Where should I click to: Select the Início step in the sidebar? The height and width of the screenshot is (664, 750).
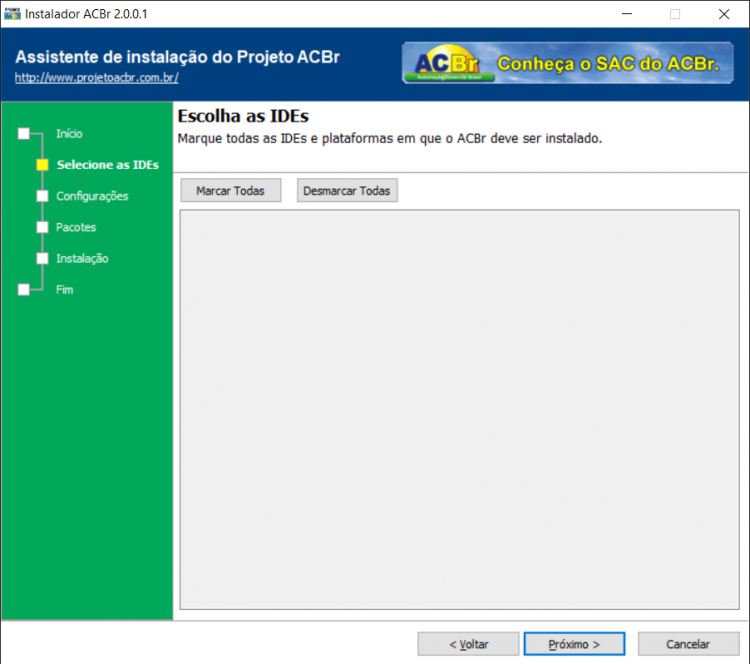click(69, 133)
